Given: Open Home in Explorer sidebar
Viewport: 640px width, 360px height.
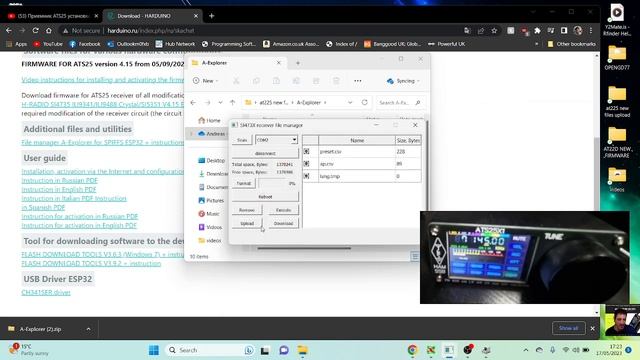Looking at the screenshot, I should click(209, 120).
